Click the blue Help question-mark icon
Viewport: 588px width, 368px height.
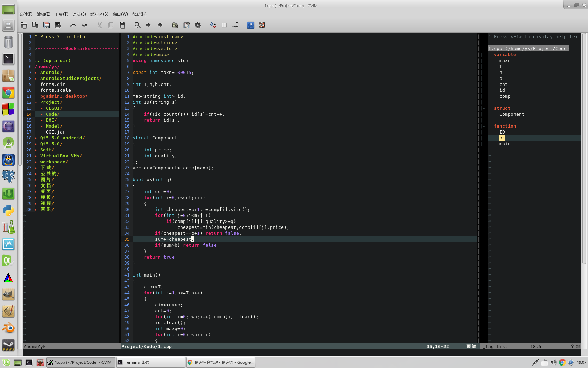click(251, 25)
